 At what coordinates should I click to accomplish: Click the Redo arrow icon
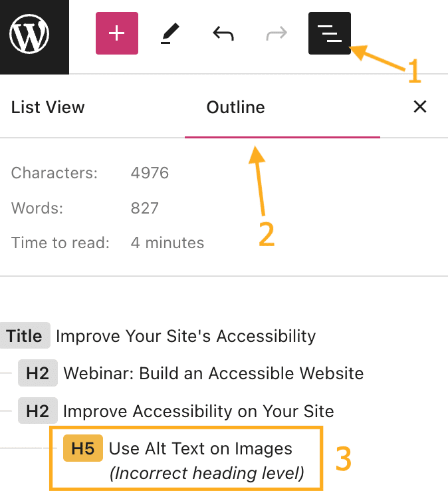(x=277, y=33)
